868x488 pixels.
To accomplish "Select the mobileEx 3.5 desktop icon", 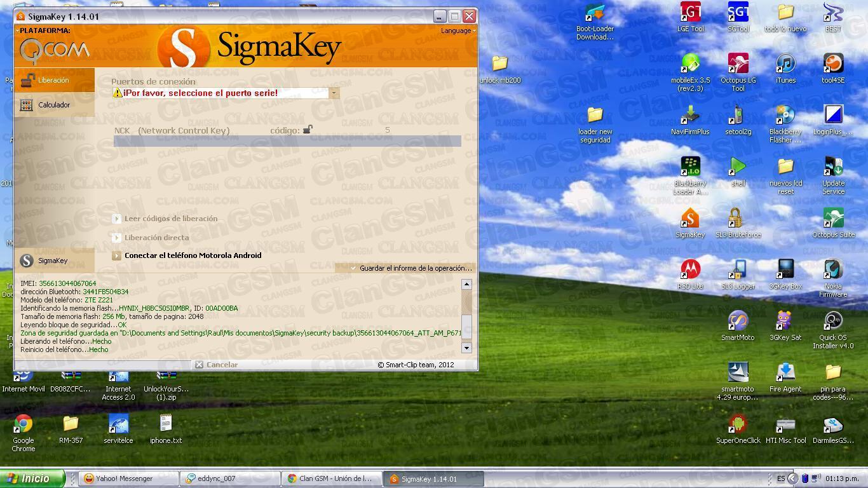I will coord(690,73).
